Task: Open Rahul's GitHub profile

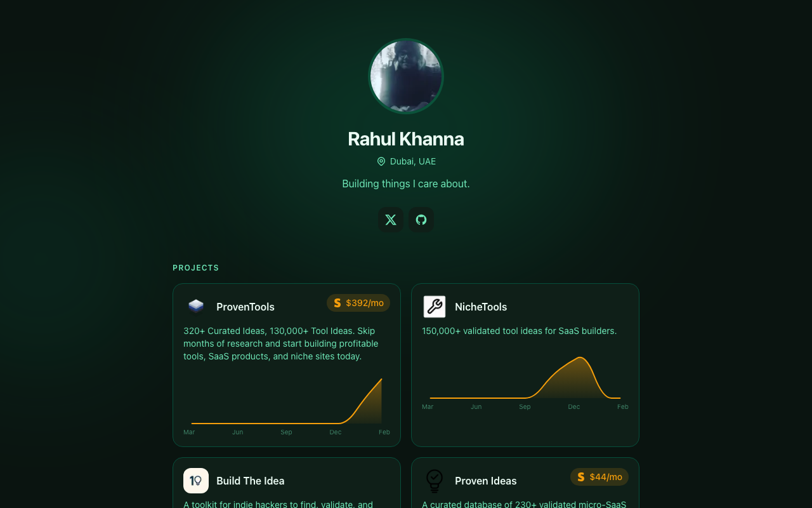Action: point(421,220)
